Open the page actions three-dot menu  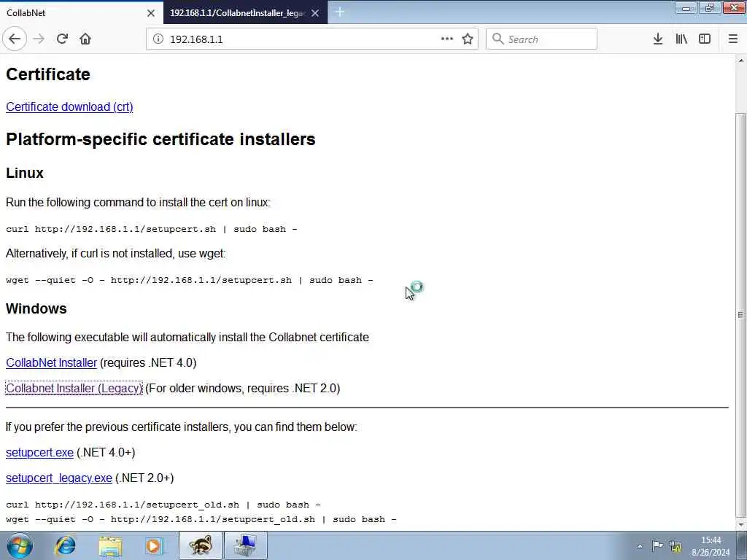coord(447,39)
